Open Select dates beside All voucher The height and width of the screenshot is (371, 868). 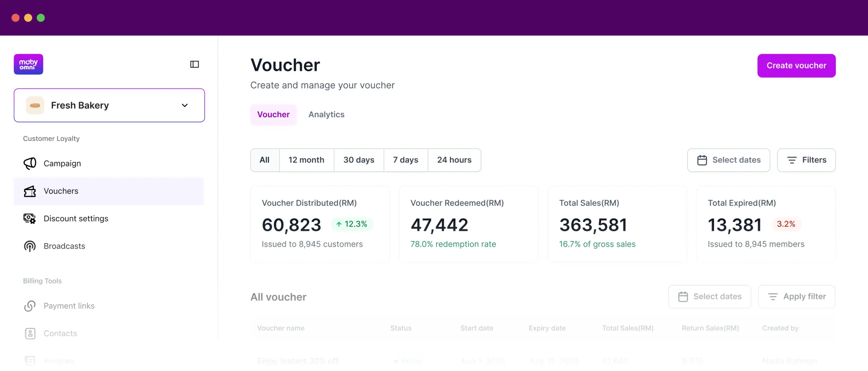pyautogui.click(x=710, y=296)
